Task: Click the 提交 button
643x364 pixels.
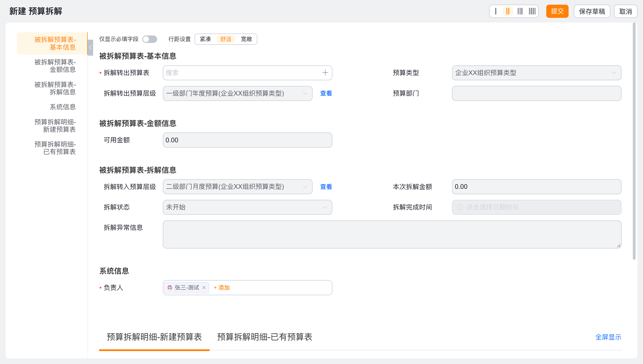Action: point(557,11)
